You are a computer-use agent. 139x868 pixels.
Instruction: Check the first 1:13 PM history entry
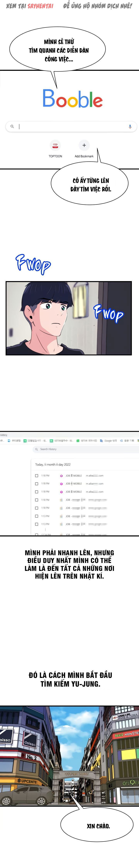click(x=37, y=516)
